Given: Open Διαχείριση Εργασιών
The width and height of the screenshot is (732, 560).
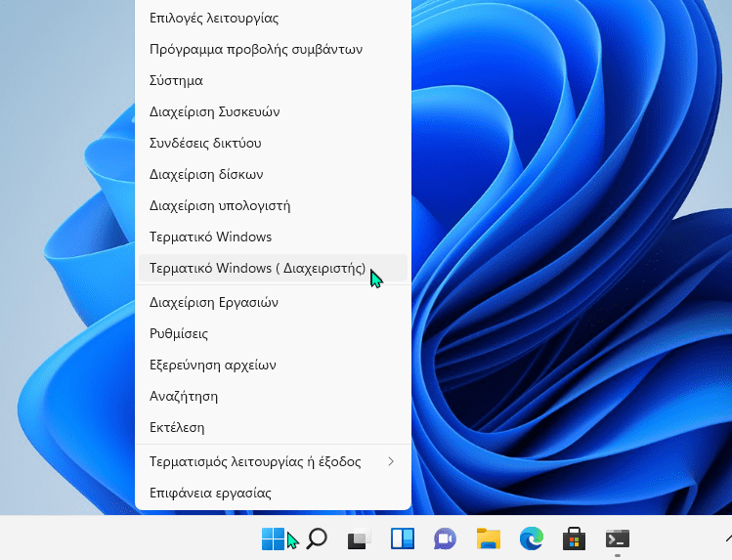Looking at the screenshot, I should pos(273,302).
